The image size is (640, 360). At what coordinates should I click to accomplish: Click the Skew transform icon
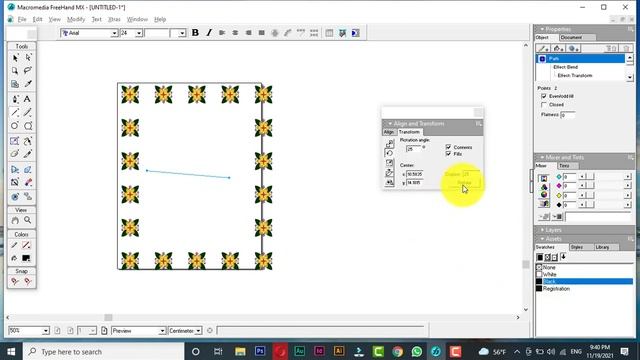tap(389, 173)
